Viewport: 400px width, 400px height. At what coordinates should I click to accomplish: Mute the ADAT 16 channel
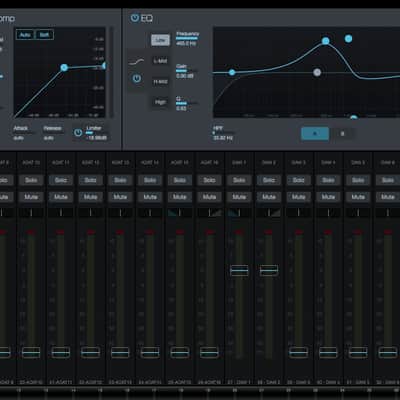pyautogui.click(x=209, y=197)
